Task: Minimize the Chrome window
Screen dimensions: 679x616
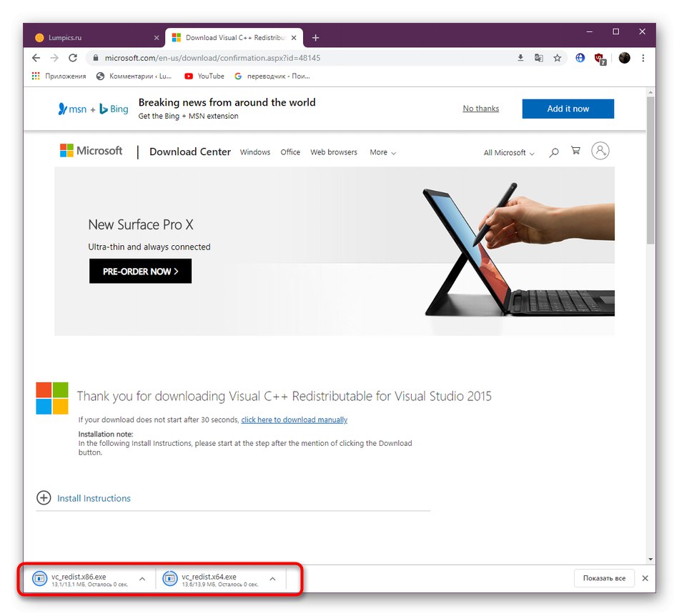Action: (x=590, y=31)
